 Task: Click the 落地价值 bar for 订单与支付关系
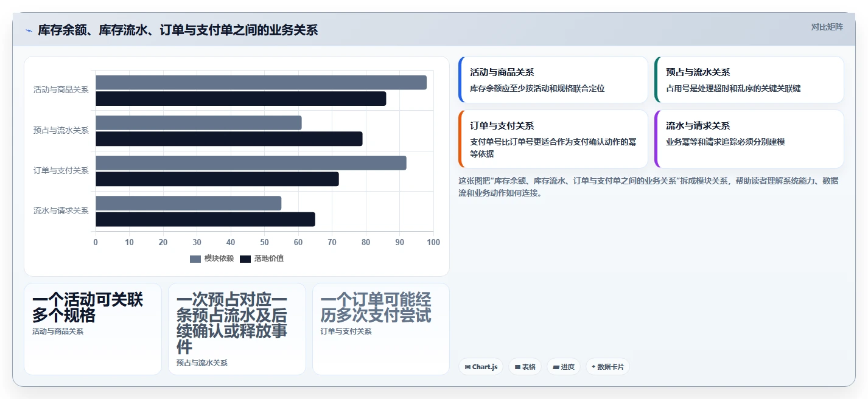pos(217,179)
